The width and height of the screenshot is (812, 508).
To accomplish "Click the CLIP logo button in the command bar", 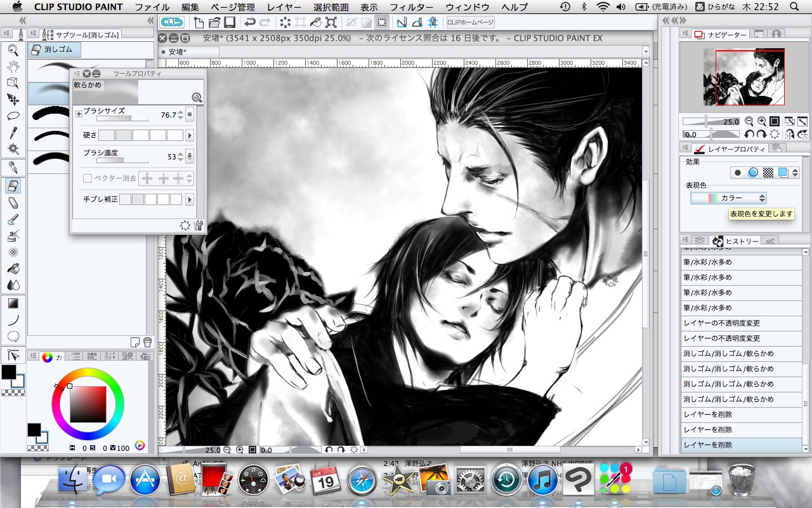I will [x=173, y=22].
